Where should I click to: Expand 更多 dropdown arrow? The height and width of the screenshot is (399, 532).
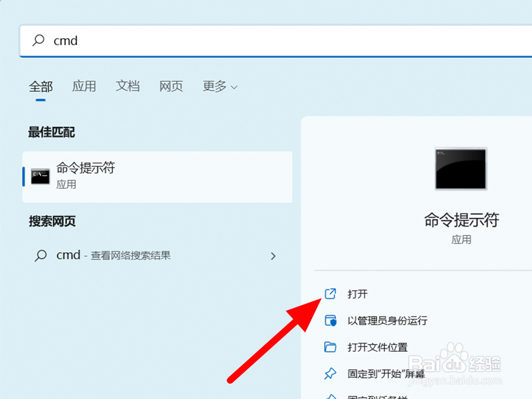tap(234, 86)
